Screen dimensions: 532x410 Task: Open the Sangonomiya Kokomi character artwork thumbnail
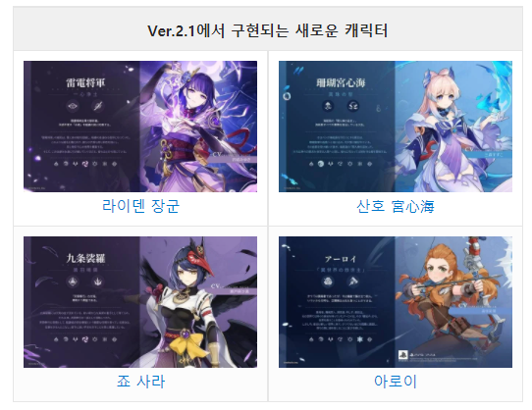(396, 127)
